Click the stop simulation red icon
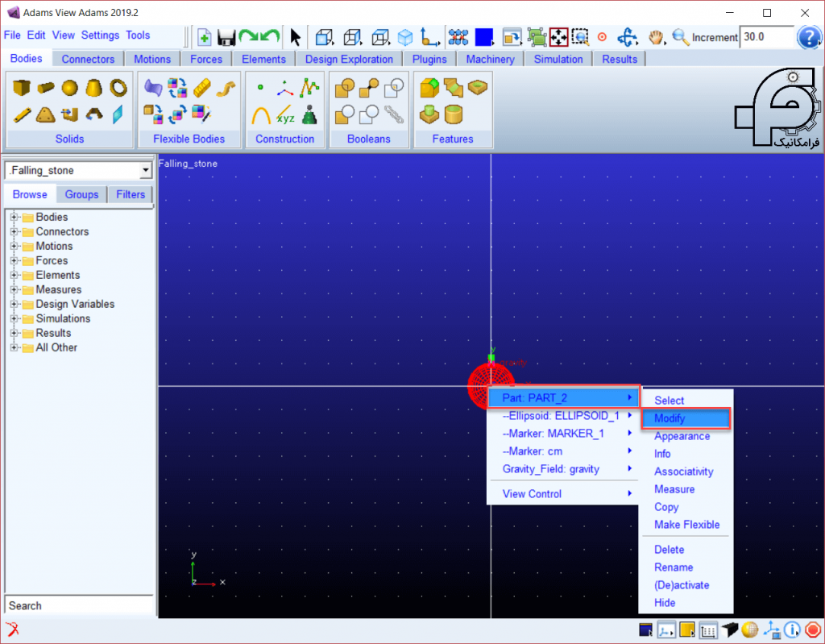The height and width of the screenshot is (644, 825). tap(812, 629)
